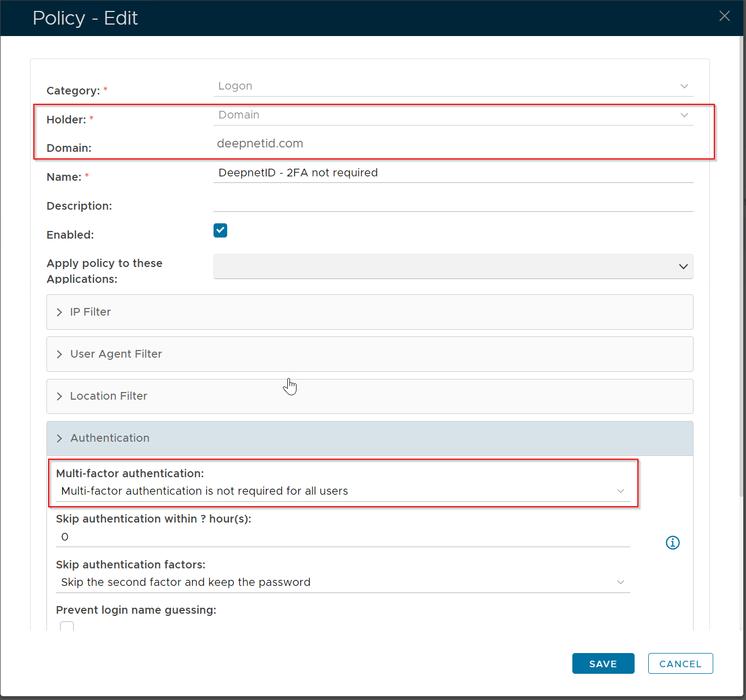
Task: Tick the Prevent login name guessing checkbox
Action: click(67, 626)
